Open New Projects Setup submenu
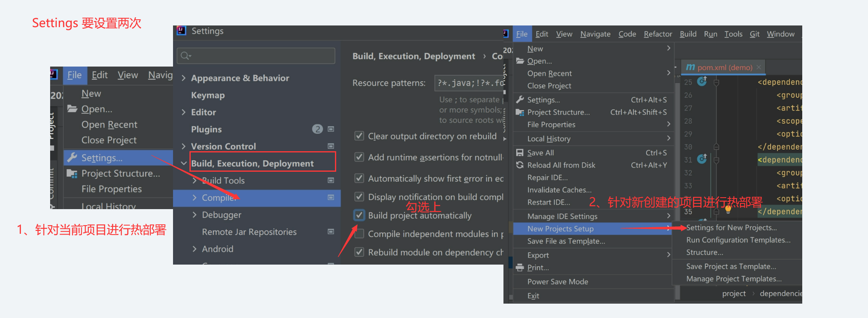The width and height of the screenshot is (868, 318). [x=593, y=229]
